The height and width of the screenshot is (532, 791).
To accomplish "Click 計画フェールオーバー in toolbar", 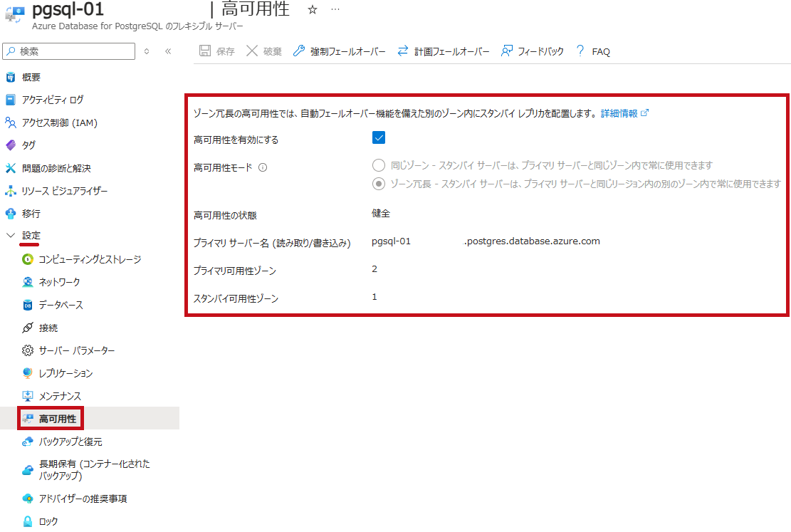I will (443, 51).
